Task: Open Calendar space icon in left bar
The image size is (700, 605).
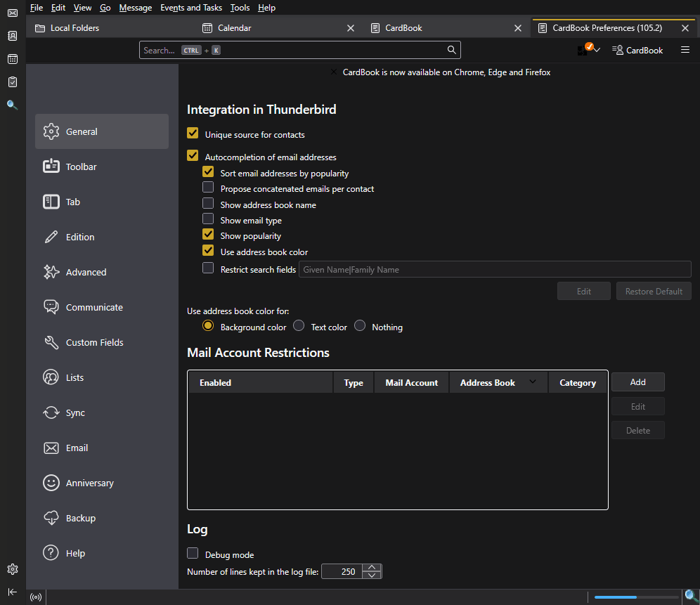Action: click(x=13, y=59)
